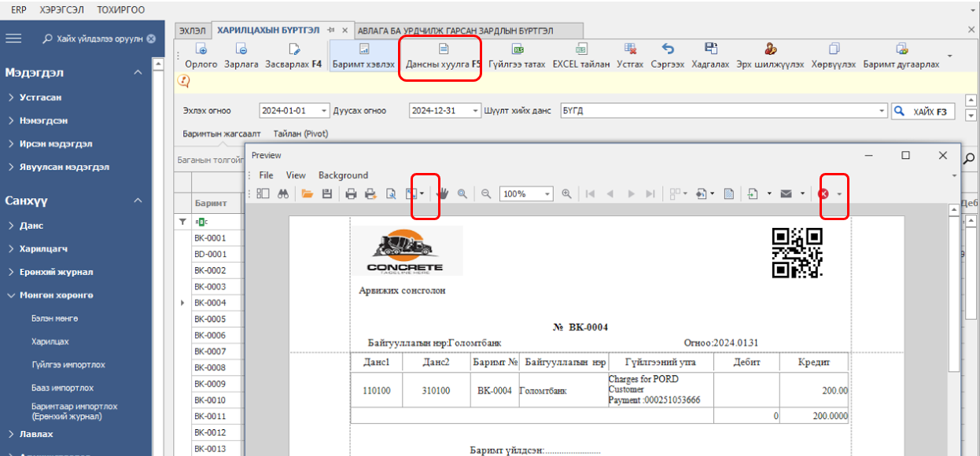Screen dimensions: 980x456
Task: Open the File menu in Preview window
Action: pyautogui.click(x=266, y=175)
